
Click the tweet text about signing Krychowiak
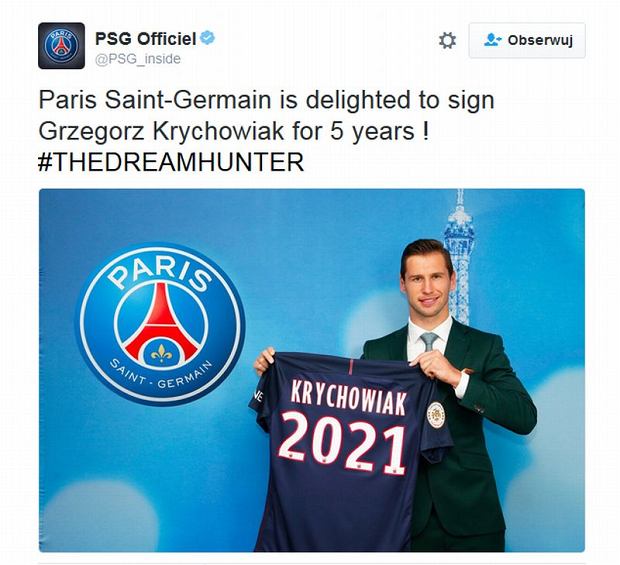[x=267, y=131]
